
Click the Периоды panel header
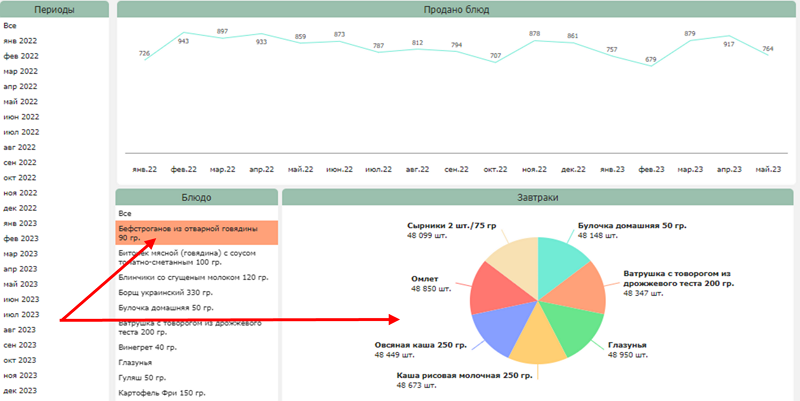(54, 9)
